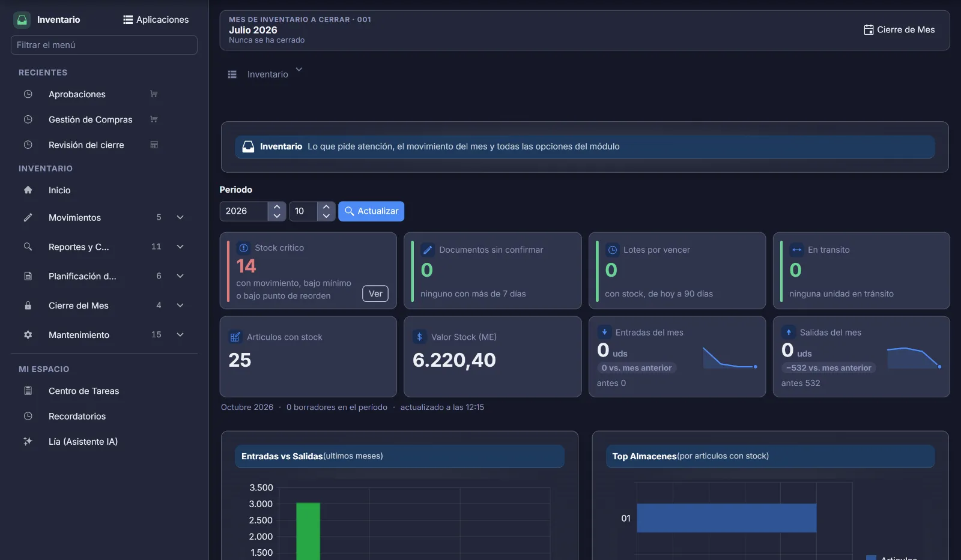Image resolution: width=961 pixels, height=560 pixels.
Task: Click the green Inventario app logo icon
Action: [22, 20]
